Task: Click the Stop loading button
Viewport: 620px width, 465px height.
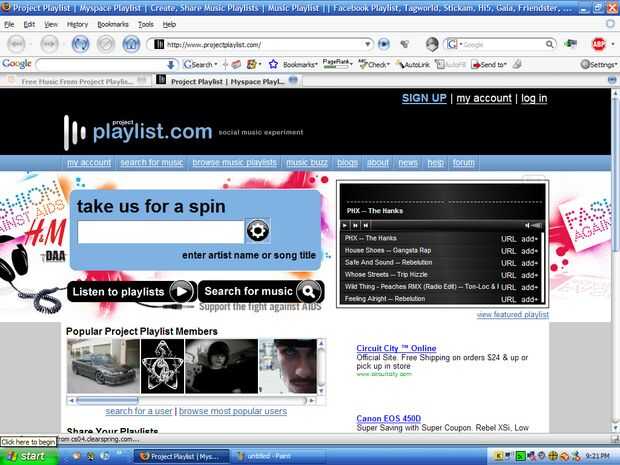Action: point(106,44)
